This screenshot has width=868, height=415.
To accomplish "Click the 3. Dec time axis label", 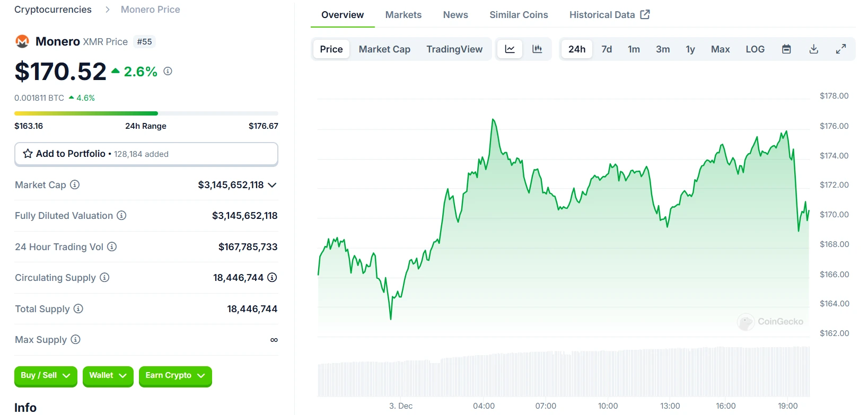I will pos(401,406).
